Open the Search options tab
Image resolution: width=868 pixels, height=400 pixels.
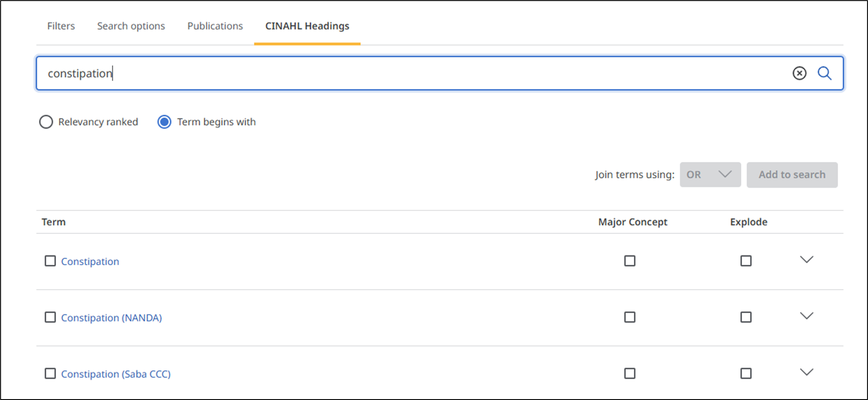(x=131, y=26)
